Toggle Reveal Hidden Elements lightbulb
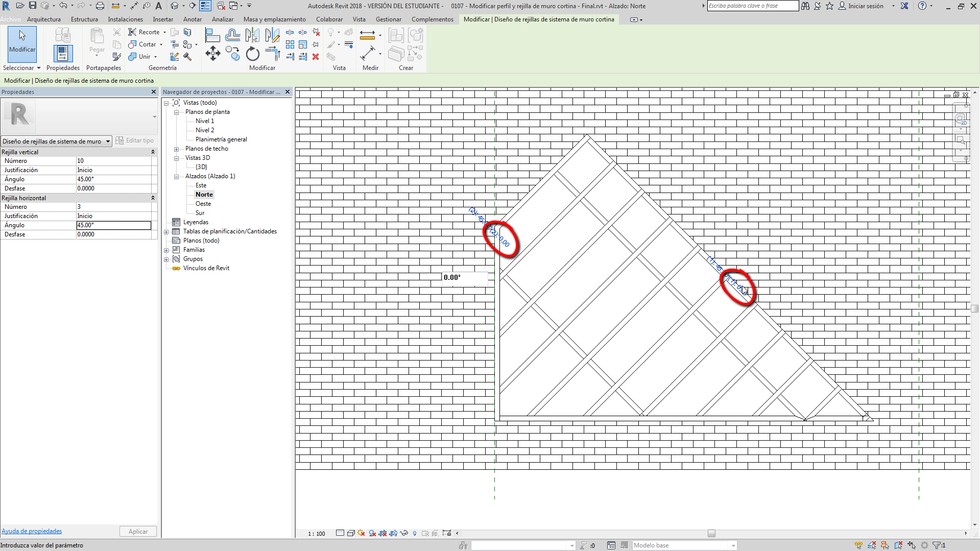980x551 pixels. 415,533
